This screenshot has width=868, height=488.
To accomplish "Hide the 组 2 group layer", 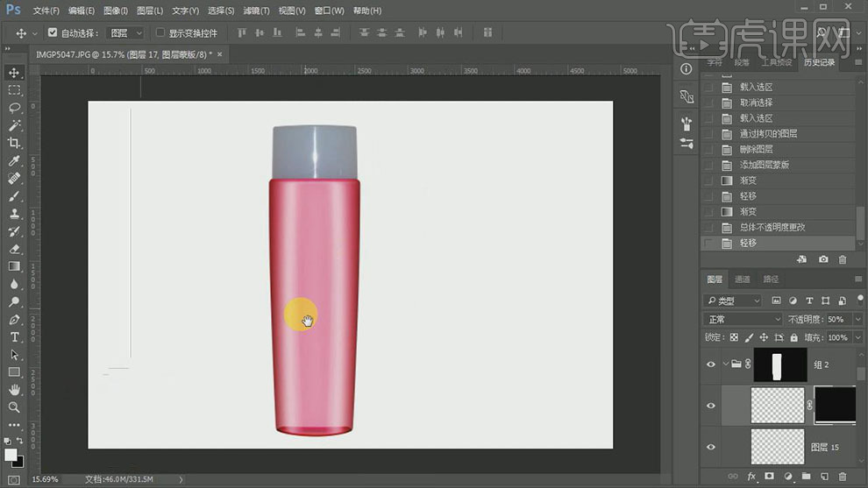I will tap(711, 364).
